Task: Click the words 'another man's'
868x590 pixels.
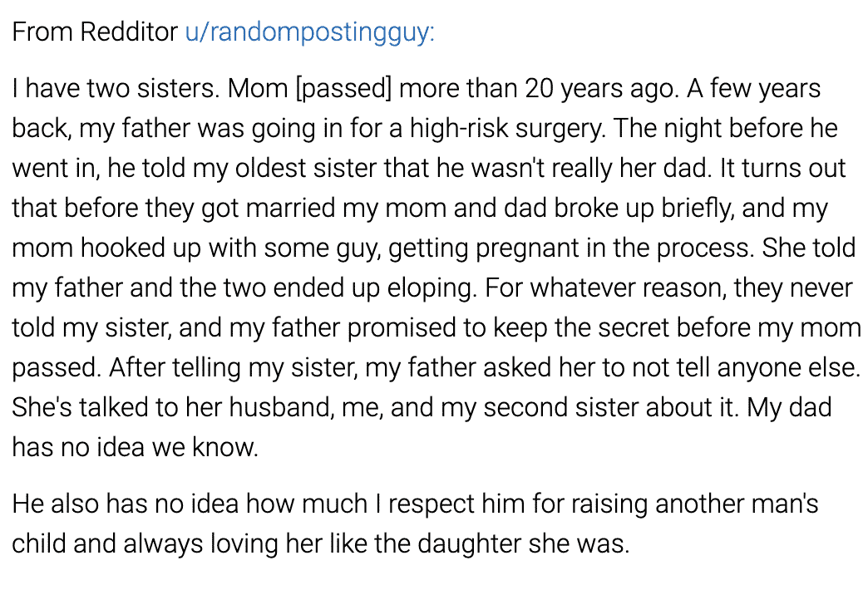Action: [x=737, y=504]
